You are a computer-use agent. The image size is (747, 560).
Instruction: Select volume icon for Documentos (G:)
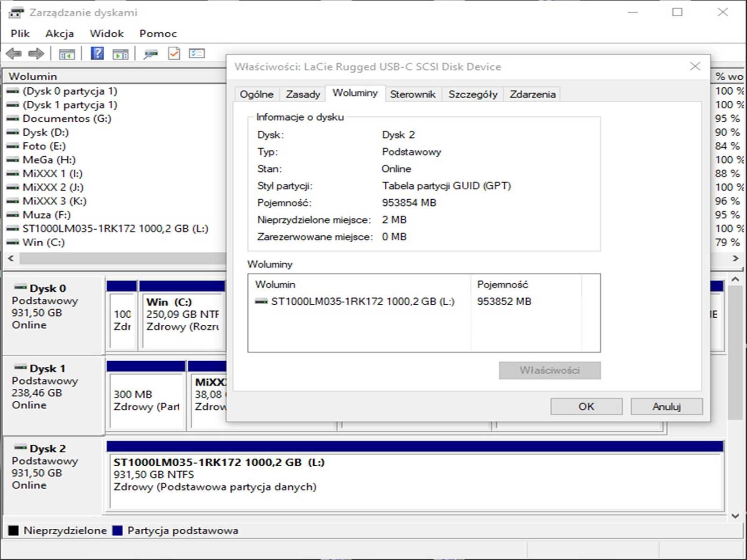13,119
